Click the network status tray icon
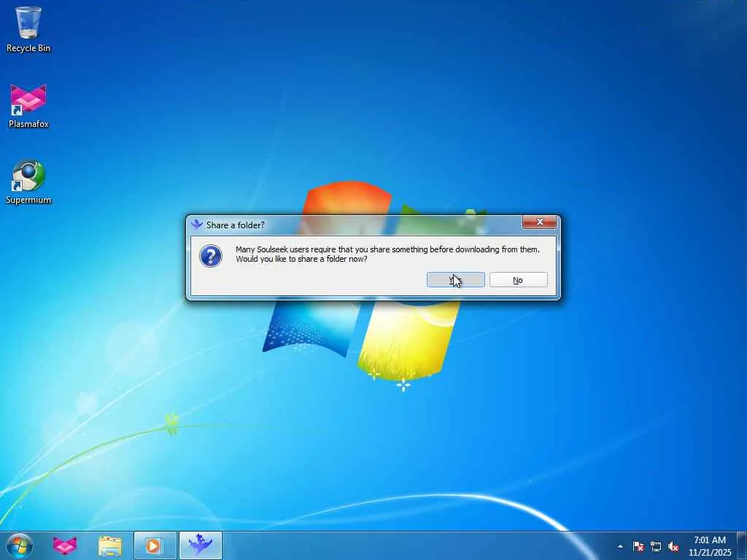 point(656,547)
